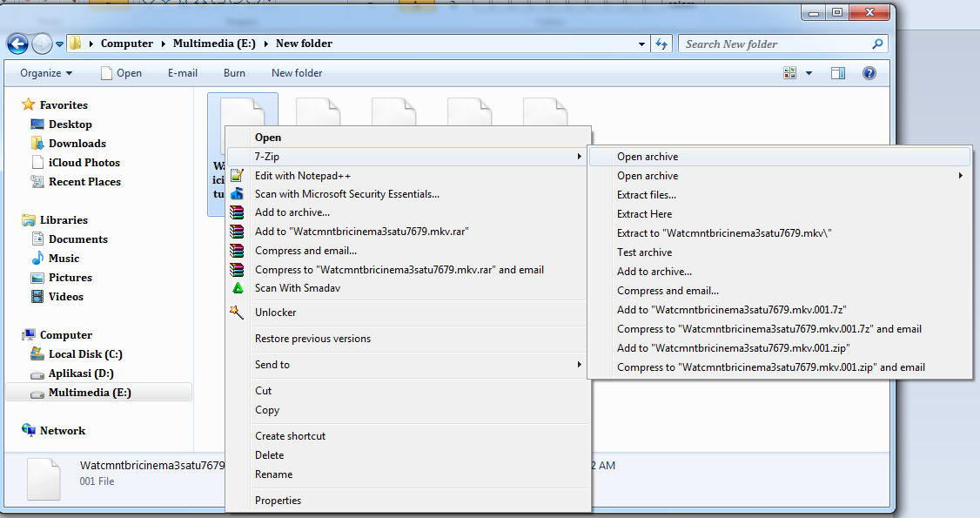Click Rename in the context menu
Image resolution: width=980 pixels, height=518 pixels.
click(x=407, y=474)
